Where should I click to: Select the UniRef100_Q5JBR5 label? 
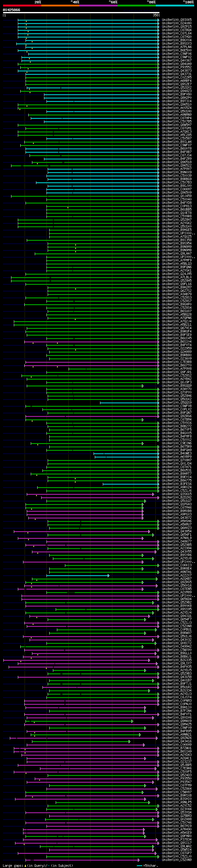click(x=177, y=765)
